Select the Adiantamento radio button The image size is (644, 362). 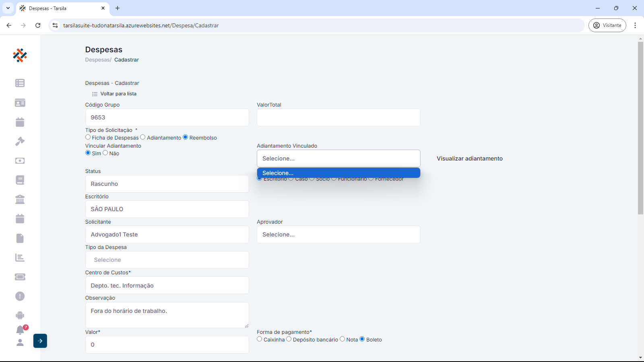[x=143, y=137]
